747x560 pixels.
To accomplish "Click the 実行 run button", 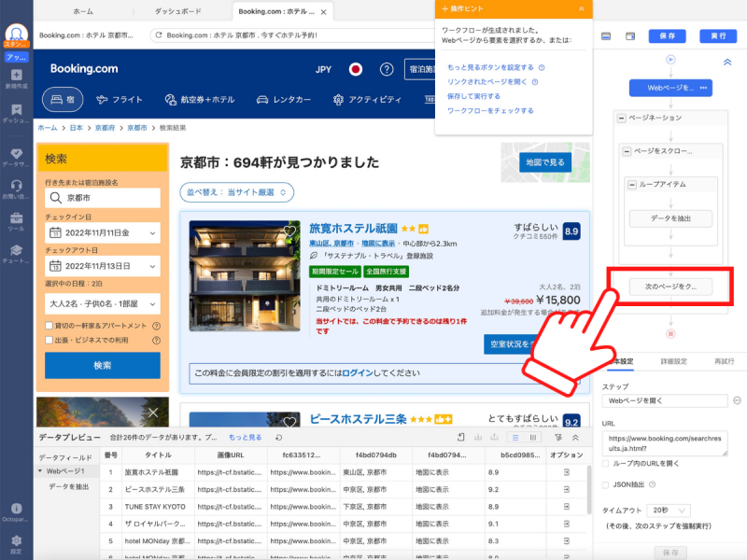I will pyautogui.click(x=718, y=36).
